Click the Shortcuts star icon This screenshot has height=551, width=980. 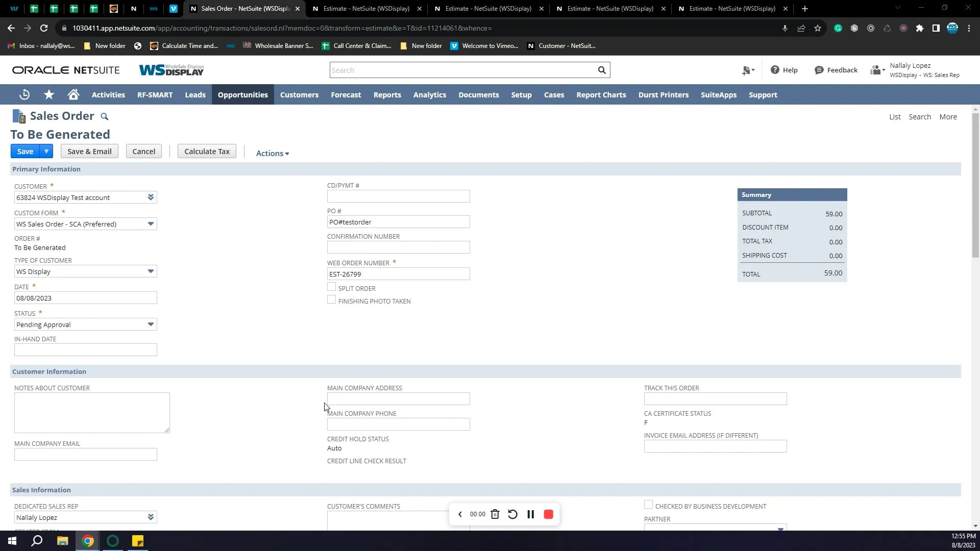click(x=49, y=95)
